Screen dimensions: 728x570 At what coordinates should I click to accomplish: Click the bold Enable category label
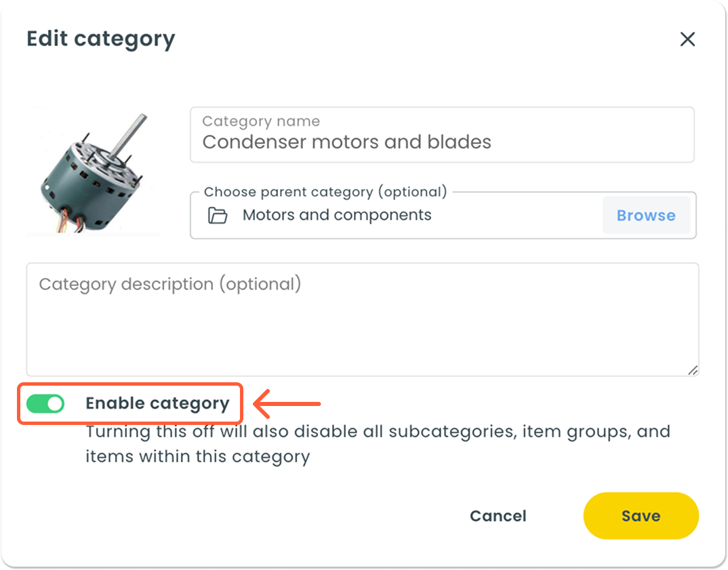pos(157,403)
